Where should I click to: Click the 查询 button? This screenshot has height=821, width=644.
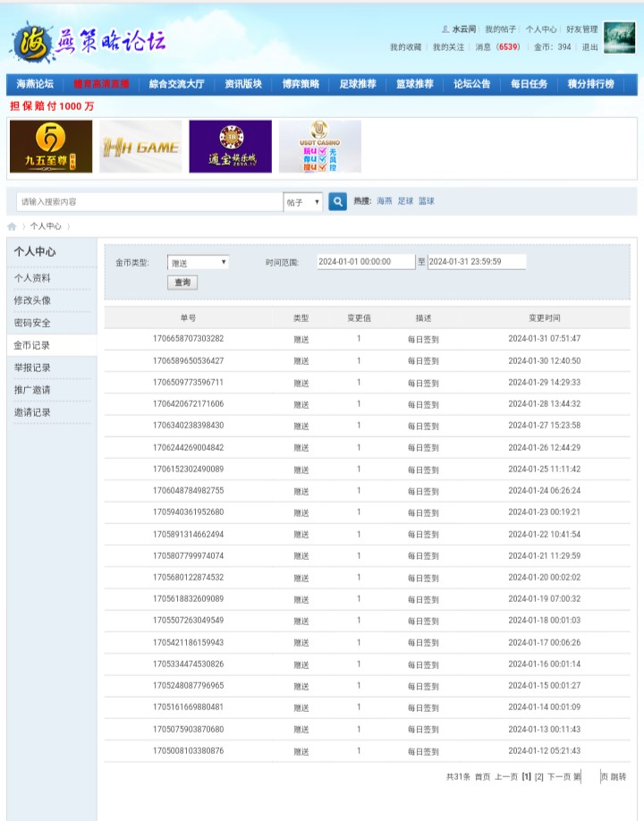point(182,282)
